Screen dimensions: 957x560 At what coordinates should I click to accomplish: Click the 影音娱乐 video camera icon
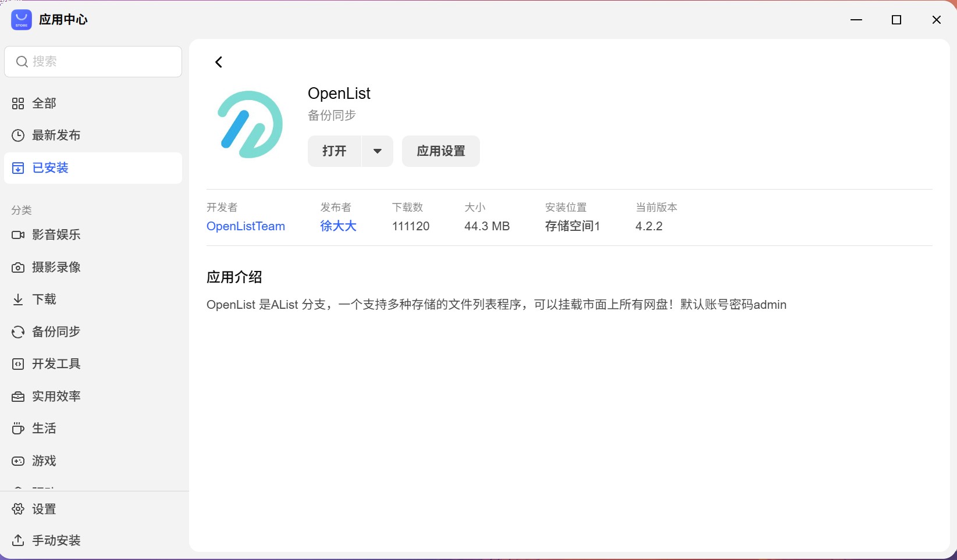(x=18, y=235)
